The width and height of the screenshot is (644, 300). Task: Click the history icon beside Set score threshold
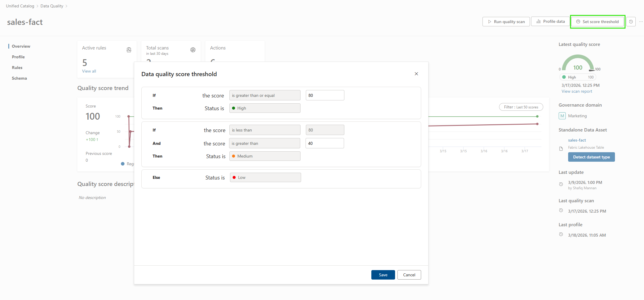pyautogui.click(x=631, y=22)
